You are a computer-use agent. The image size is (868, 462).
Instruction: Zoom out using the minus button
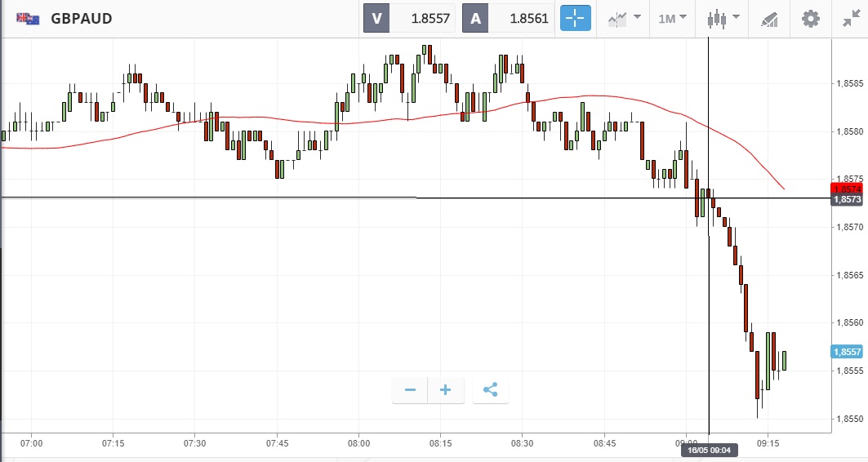click(410, 389)
